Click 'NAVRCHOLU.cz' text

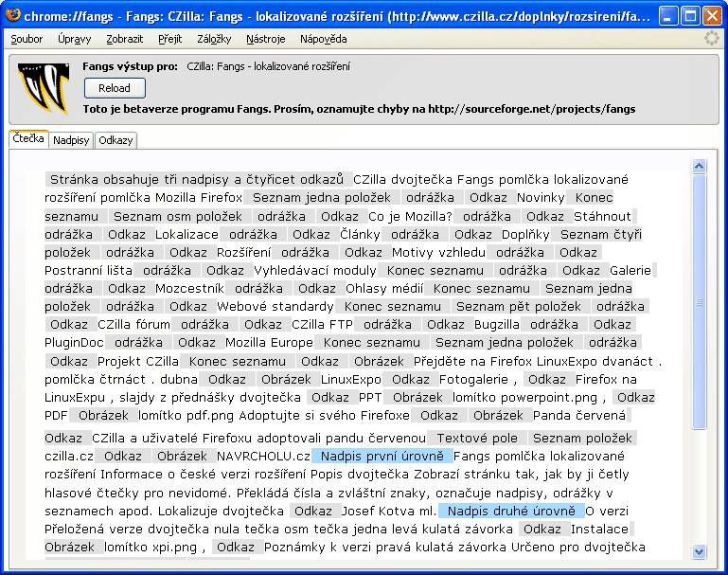[263, 457]
